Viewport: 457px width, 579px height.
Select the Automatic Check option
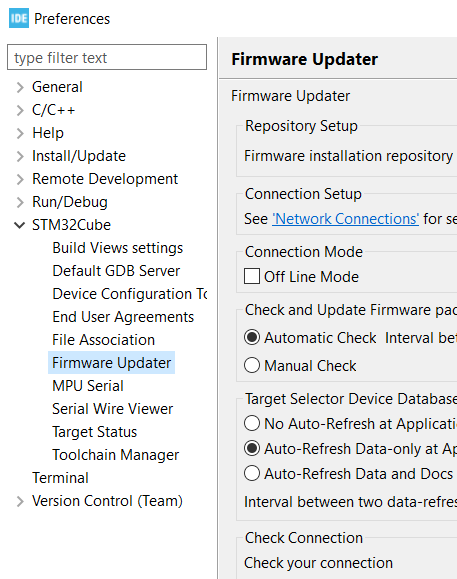pyautogui.click(x=252, y=338)
